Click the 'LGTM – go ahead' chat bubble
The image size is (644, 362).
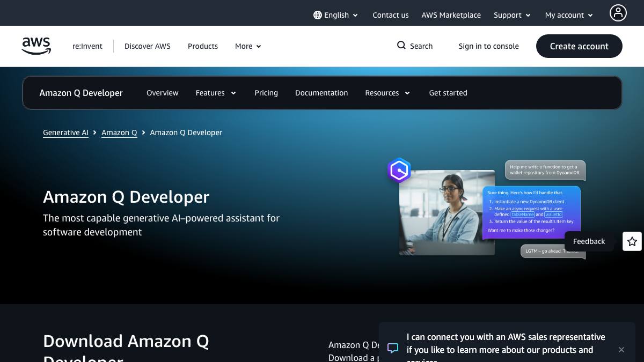point(553,252)
